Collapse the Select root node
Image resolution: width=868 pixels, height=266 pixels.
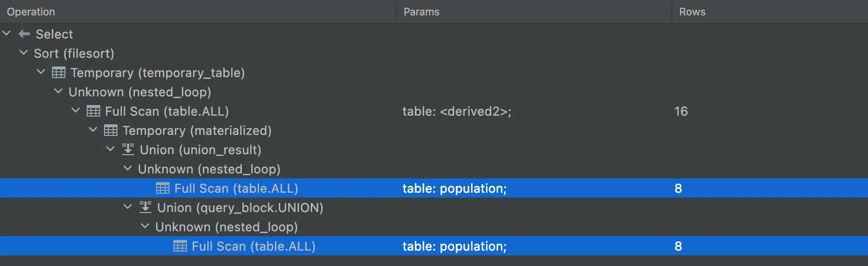[x=7, y=34]
